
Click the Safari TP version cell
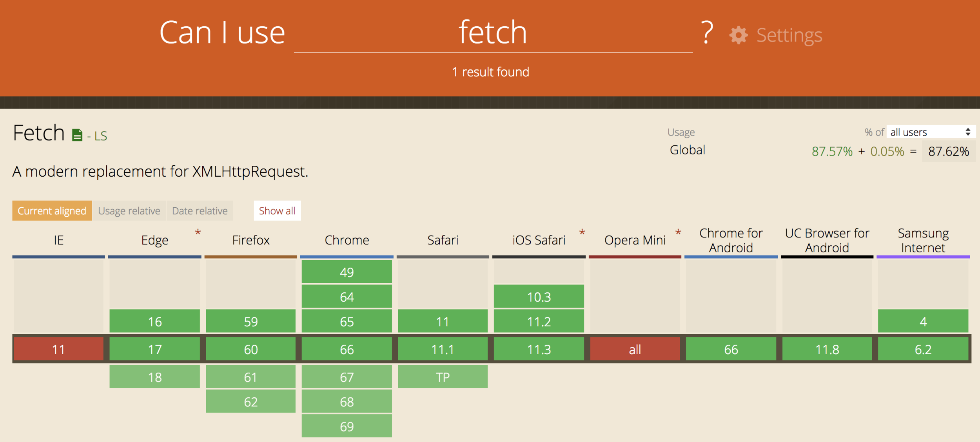click(x=443, y=377)
